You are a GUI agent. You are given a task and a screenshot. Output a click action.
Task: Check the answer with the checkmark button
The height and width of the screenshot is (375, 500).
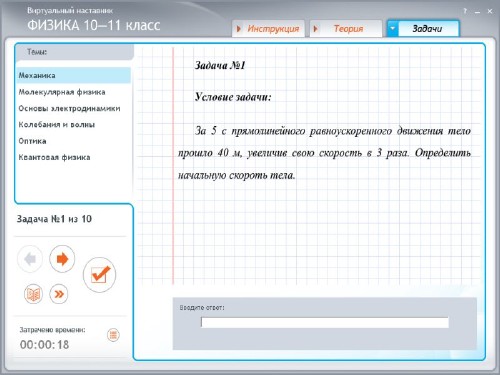coord(99,275)
